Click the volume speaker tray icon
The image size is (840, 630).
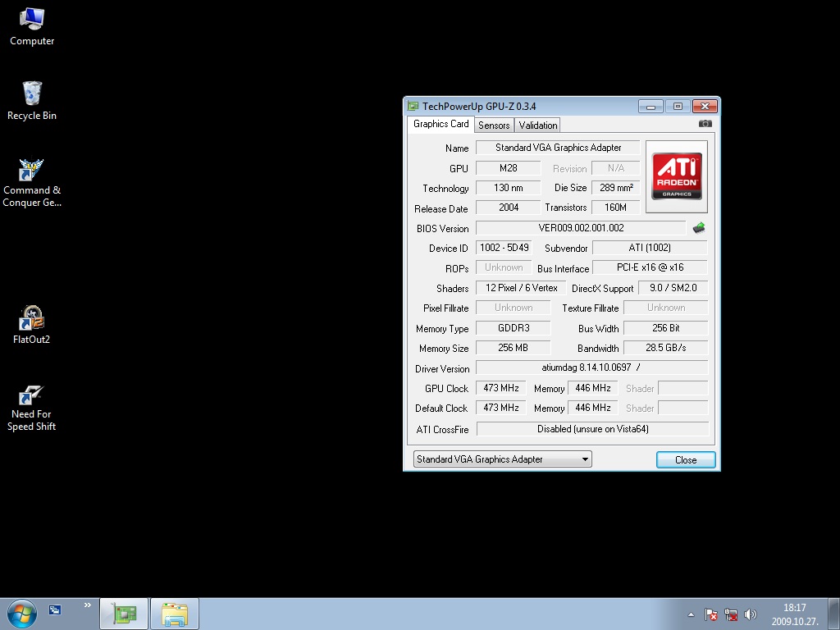751,614
